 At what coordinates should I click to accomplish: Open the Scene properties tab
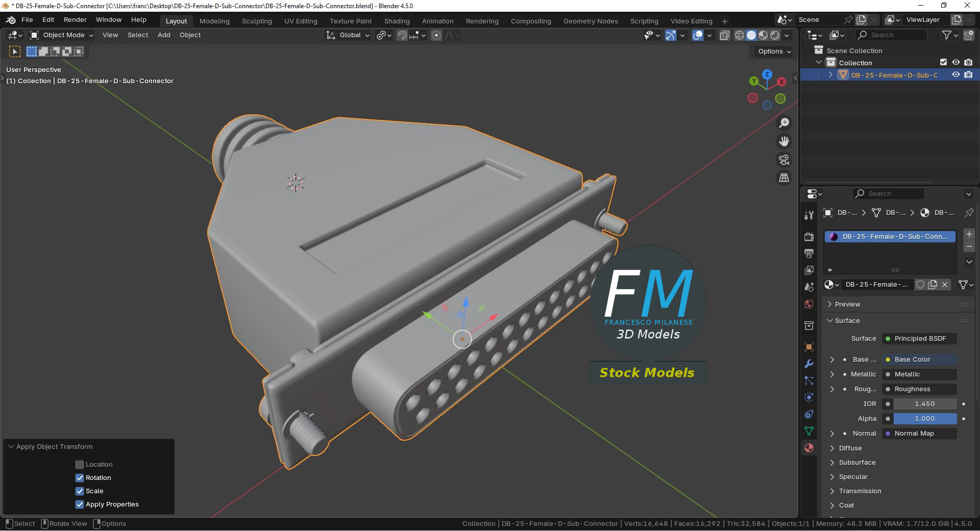tap(809, 287)
